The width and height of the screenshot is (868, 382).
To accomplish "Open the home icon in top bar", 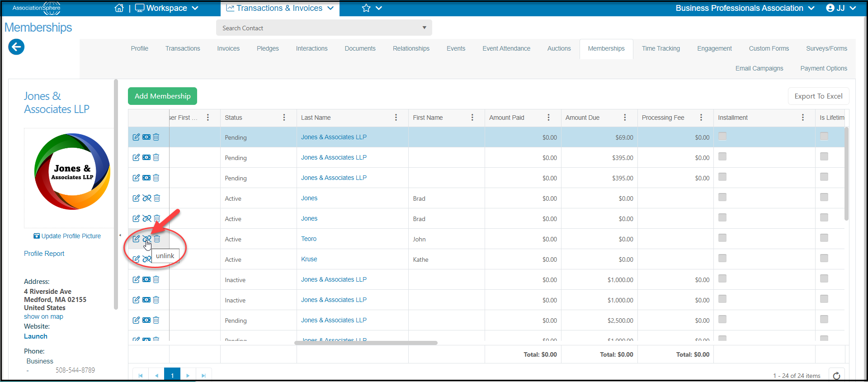I will [119, 8].
